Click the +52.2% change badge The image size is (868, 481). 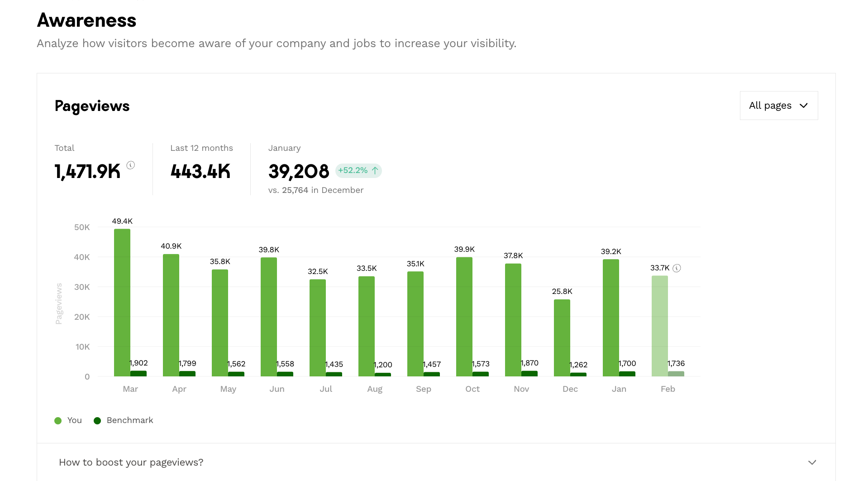[x=358, y=171]
